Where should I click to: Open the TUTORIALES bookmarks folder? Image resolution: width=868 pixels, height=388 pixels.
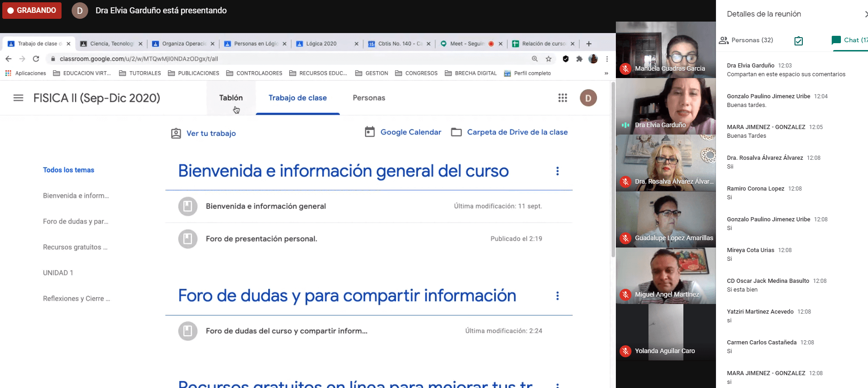(140, 73)
